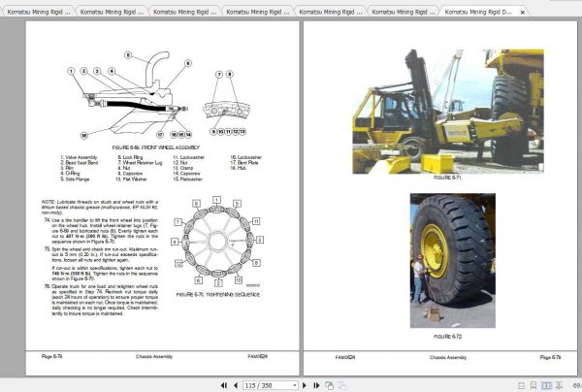Switch to continuous page layout
This screenshot has width=582, height=392.
click(533, 386)
